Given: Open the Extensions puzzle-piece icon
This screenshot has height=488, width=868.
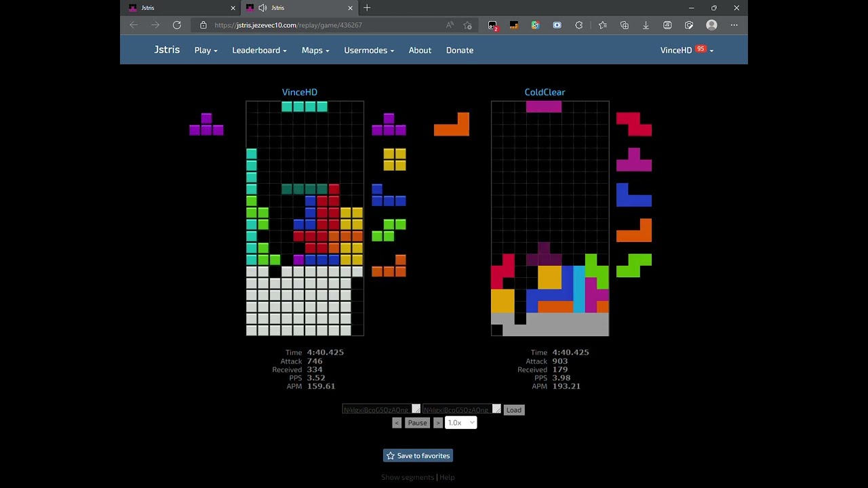Looking at the screenshot, I should coord(578,25).
